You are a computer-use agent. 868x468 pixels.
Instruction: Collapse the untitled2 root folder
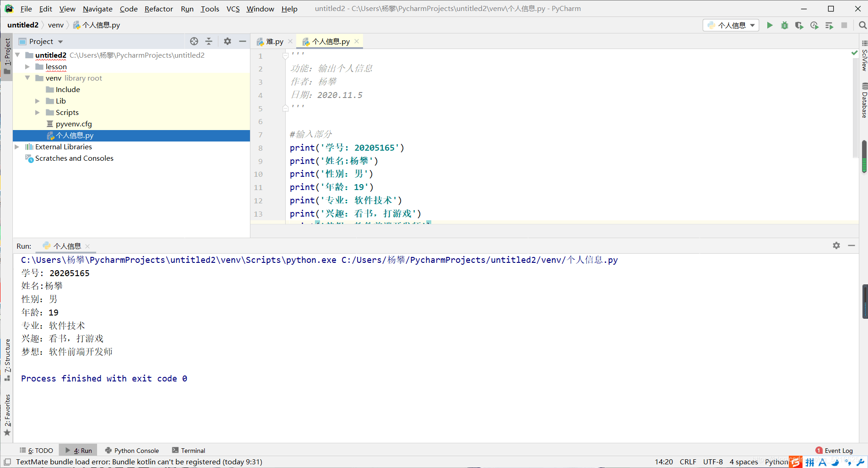click(x=18, y=55)
